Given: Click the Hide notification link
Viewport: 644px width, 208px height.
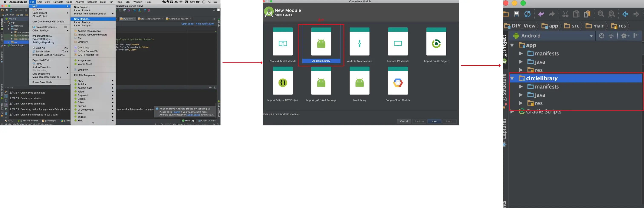Looking at the screenshot, I should [x=205, y=24].
